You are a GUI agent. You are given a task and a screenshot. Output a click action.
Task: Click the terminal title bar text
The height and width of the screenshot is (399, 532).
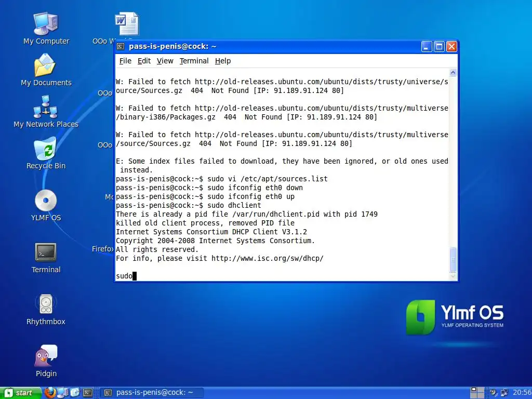[x=172, y=46]
